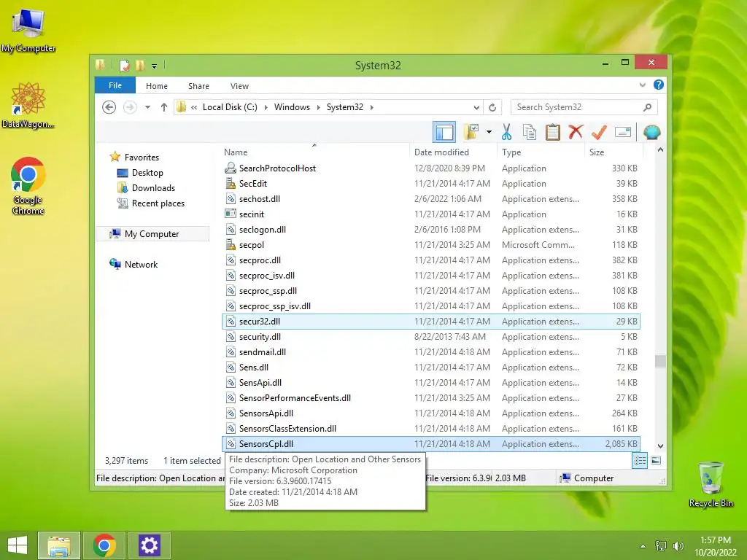
Task: Select the security.dll file
Action: (x=430, y=337)
